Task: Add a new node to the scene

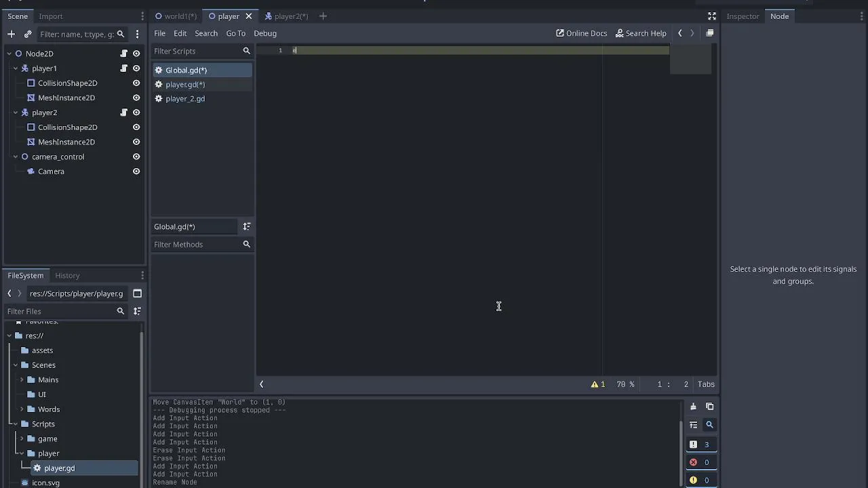Action: point(11,34)
